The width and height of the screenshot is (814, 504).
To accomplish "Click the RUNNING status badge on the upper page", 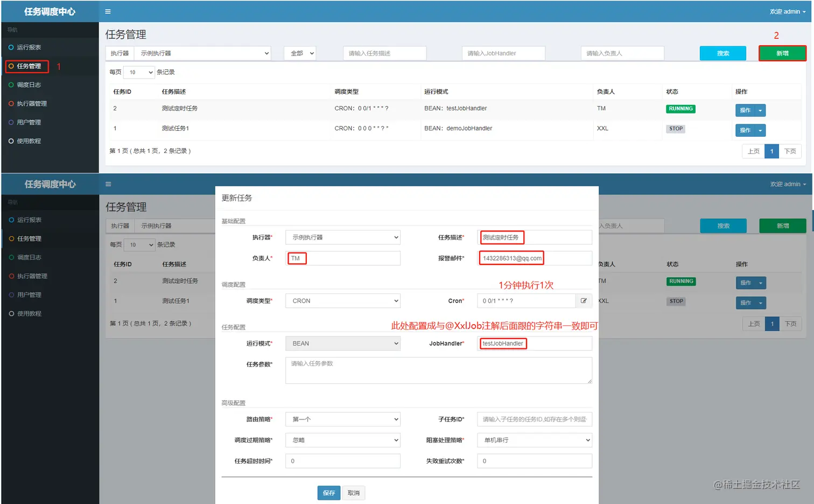I will (680, 109).
